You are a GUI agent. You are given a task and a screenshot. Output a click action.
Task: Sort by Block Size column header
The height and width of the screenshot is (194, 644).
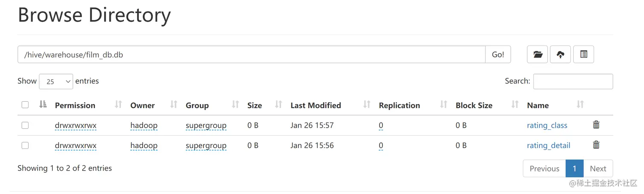tap(474, 105)
